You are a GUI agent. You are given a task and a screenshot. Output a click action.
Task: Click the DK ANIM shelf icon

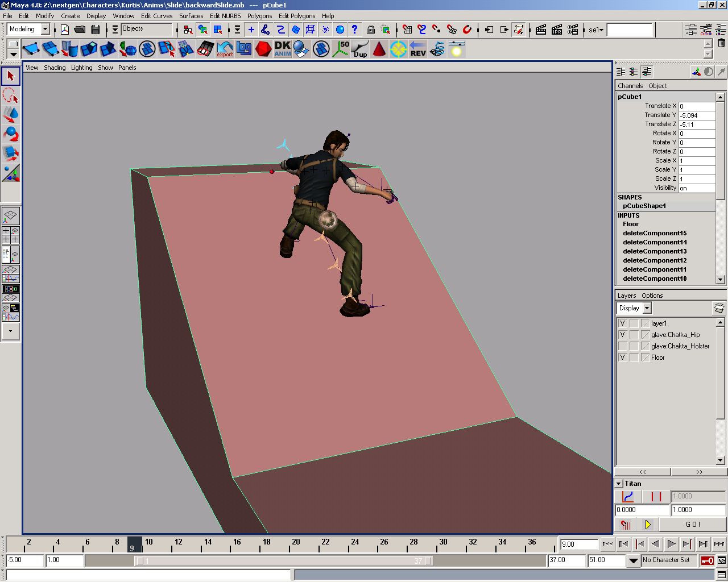(x=283, y=49)
